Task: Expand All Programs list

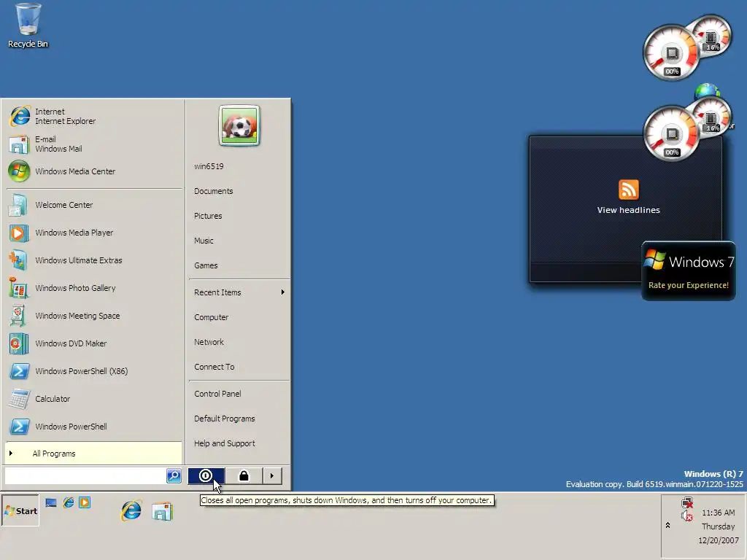Action: (93, 454)
